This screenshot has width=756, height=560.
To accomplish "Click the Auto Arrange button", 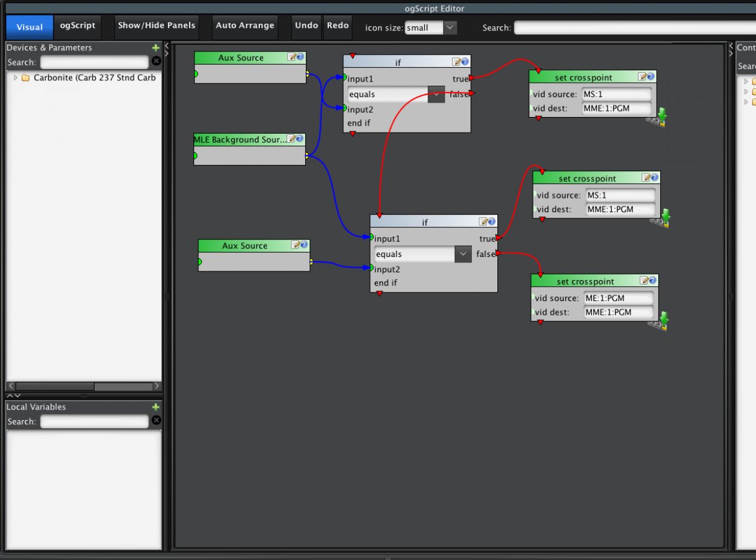I will pos(245,26).
